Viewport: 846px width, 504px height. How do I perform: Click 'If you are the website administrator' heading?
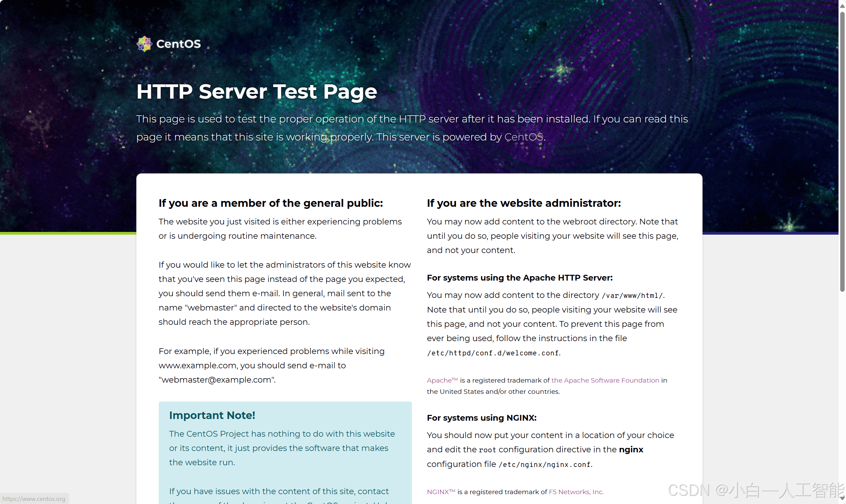[x=524, y=203]
